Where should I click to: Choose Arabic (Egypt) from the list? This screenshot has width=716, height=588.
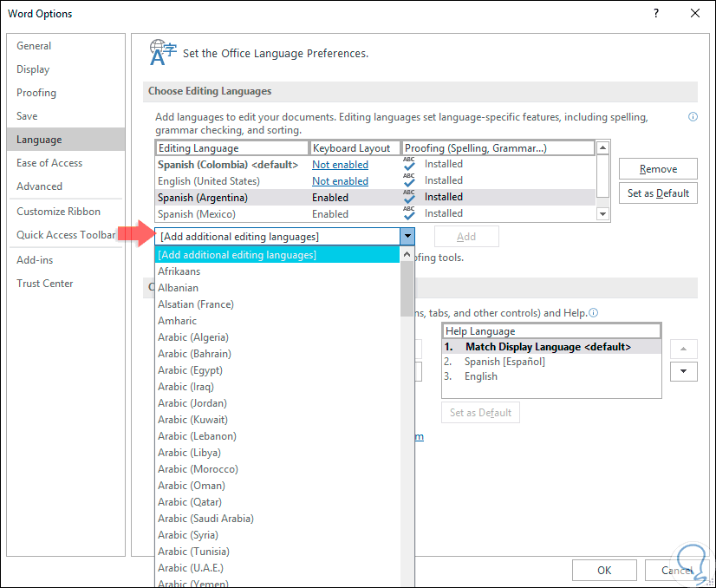pyautogui.click(x=277, y=370)
